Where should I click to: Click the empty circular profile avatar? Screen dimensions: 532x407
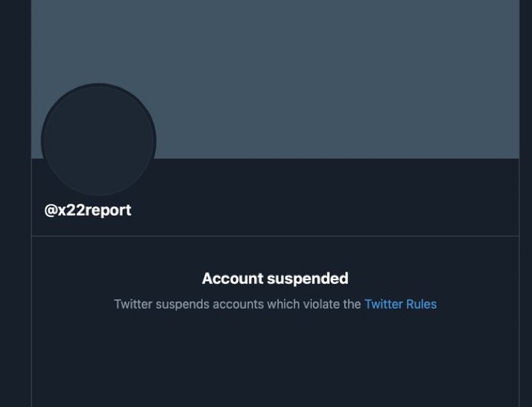coord(98,141)
